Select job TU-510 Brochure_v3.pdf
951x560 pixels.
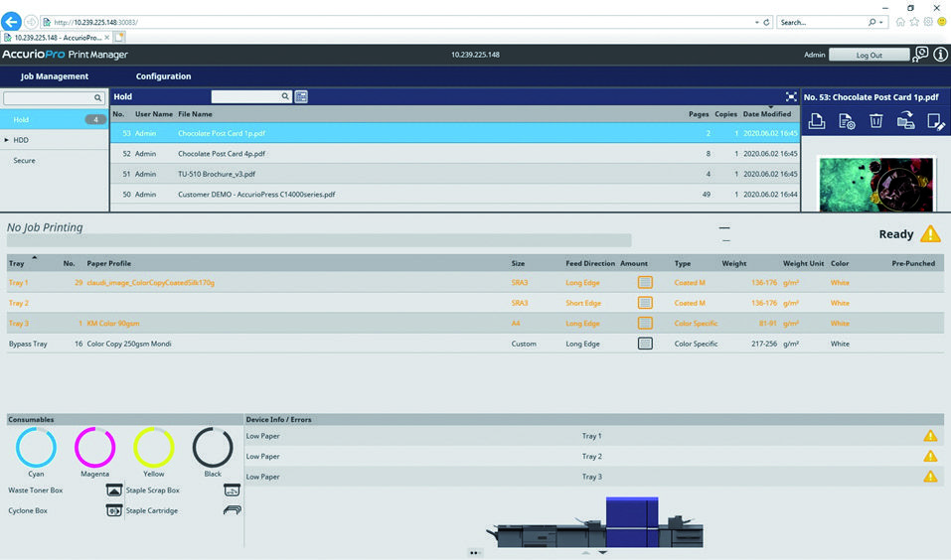[x=455, y=174]
